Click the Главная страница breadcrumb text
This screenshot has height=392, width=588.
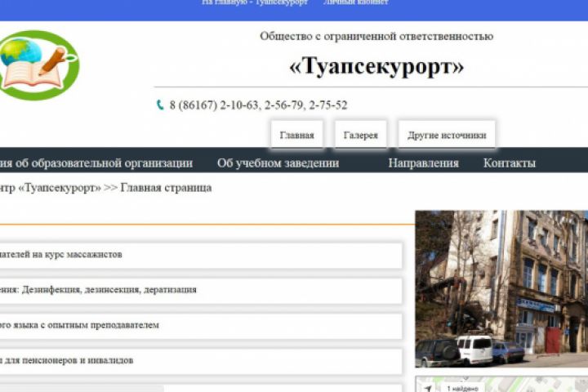click(x=166, y=188)
